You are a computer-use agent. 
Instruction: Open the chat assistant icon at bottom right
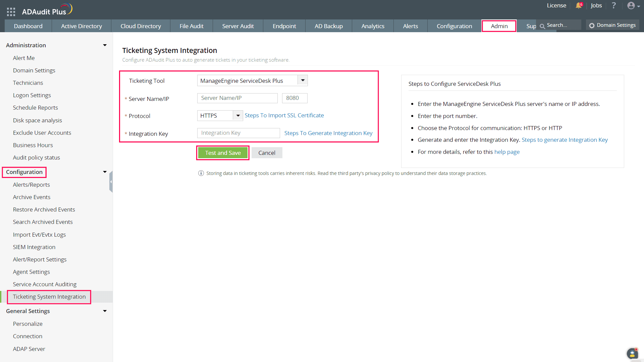click(632, 353)
